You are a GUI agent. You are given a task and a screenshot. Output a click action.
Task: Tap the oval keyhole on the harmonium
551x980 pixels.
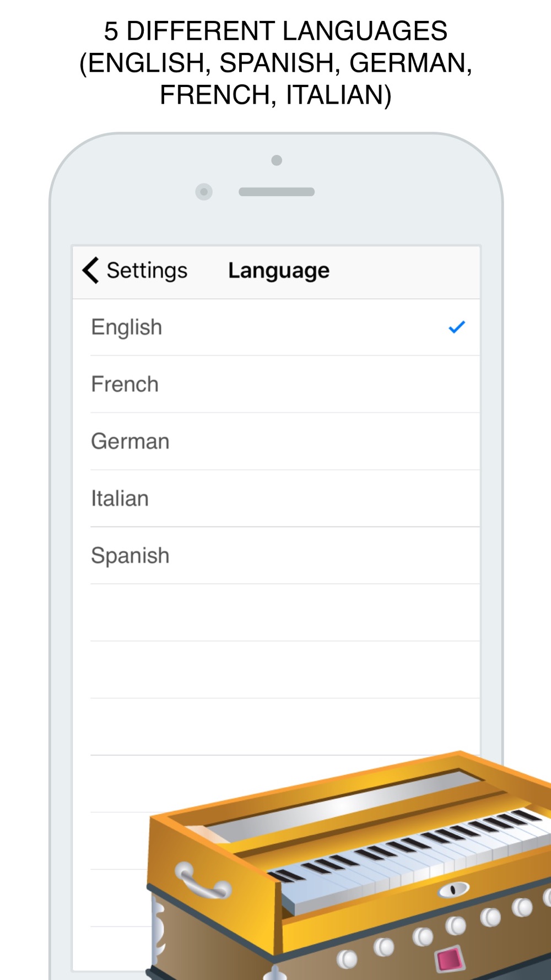click(x=453, y=889)
